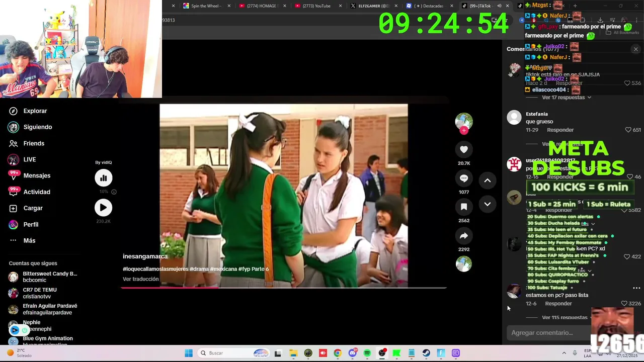Like Estefania's comment with 651 likes
This screenshot has height=362, width=644.
[633, 130]
